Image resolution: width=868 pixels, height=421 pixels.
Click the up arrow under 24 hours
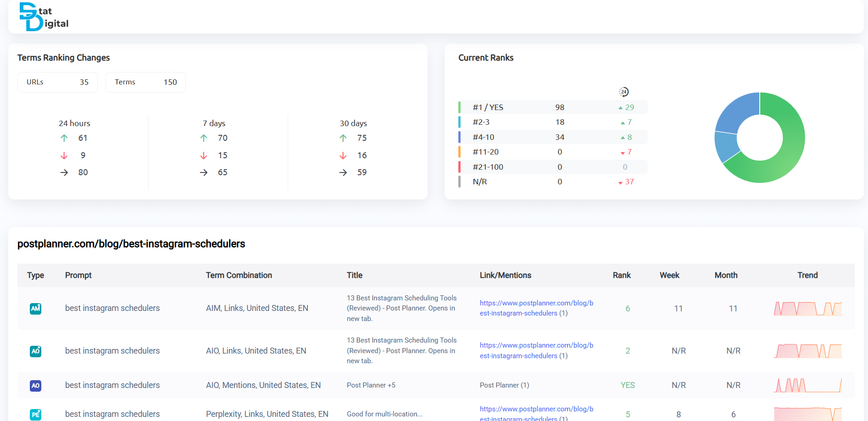coord(64,138)
